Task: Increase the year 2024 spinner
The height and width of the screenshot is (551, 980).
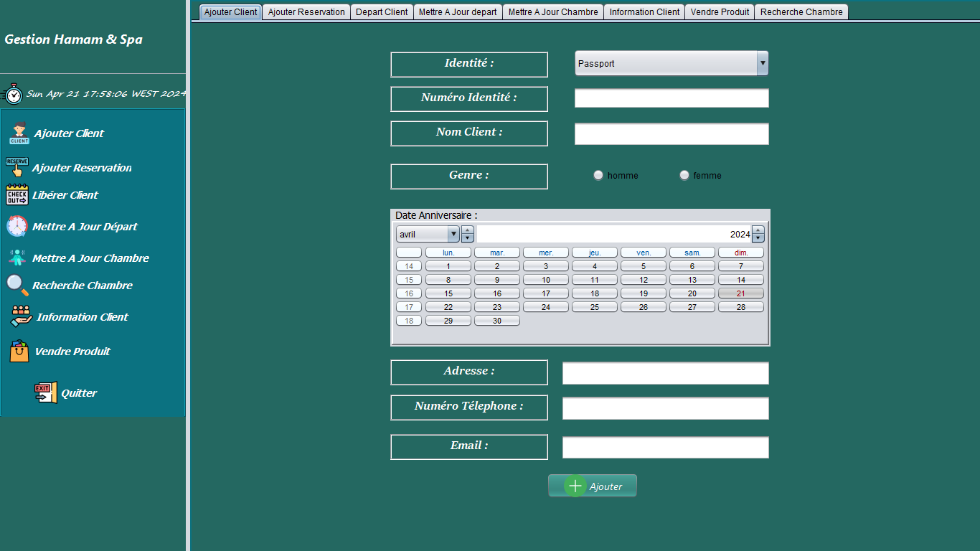Action: coord(758,230)
